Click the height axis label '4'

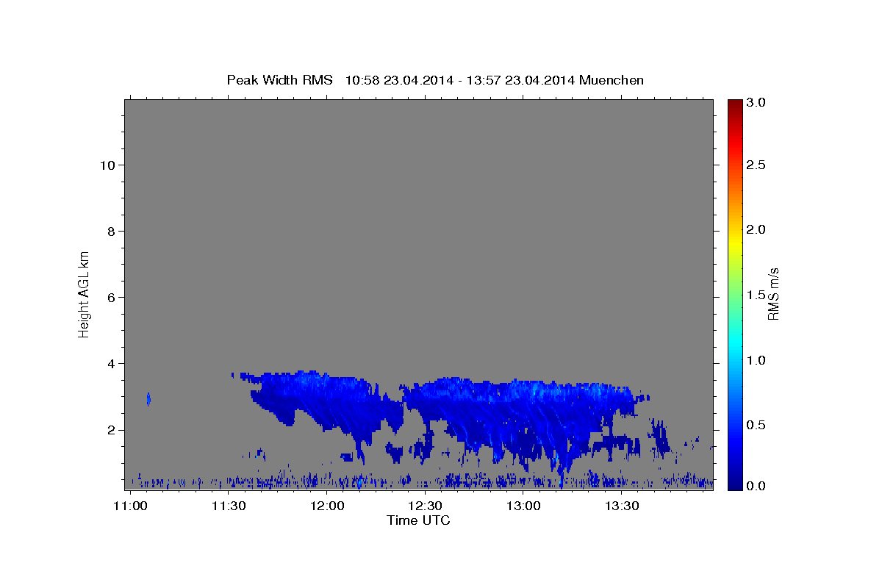coord(110,363)
